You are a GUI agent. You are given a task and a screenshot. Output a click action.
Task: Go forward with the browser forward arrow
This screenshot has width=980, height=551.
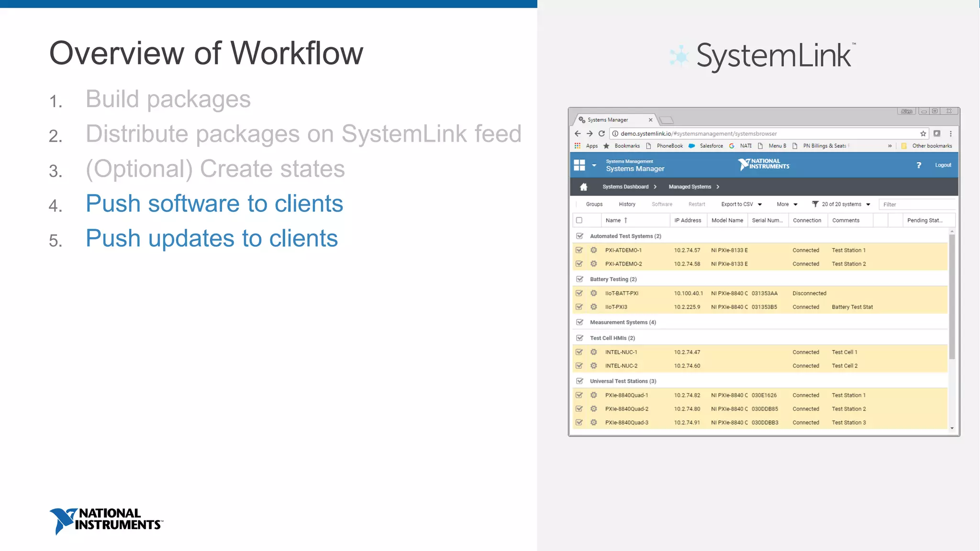point(590,134)
